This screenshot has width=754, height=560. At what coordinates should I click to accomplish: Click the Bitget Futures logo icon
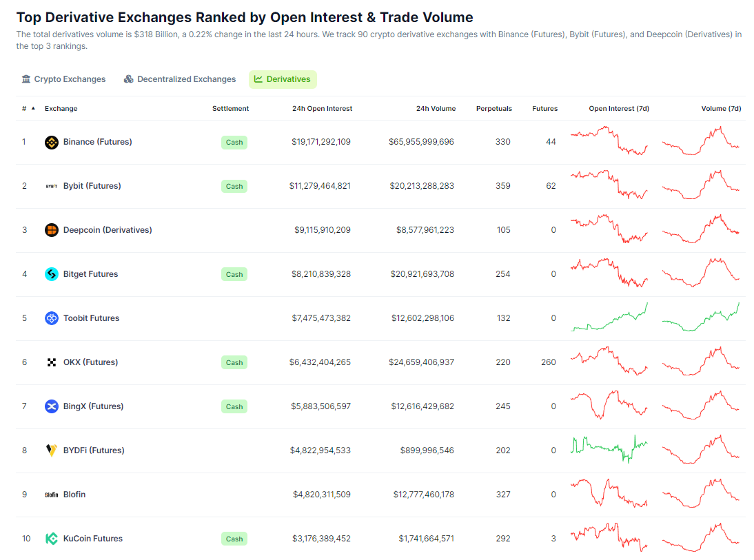pyautogui.click(x=52, y=274)
